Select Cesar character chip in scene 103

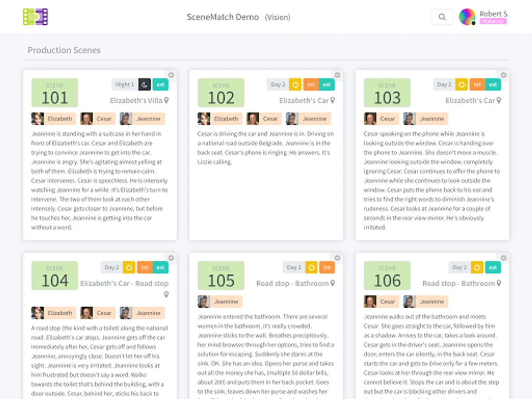[381, 119]
